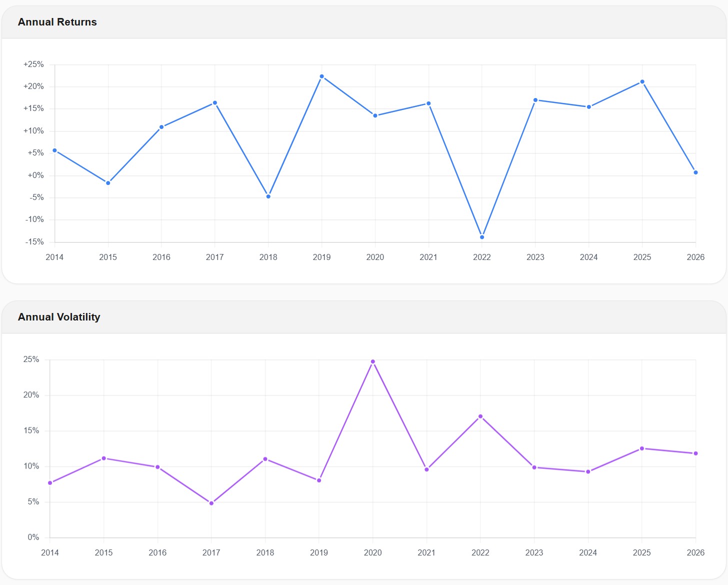Select the 2015 data point in Annual Returns
This screenshot has width=728, height=585.
108,183
